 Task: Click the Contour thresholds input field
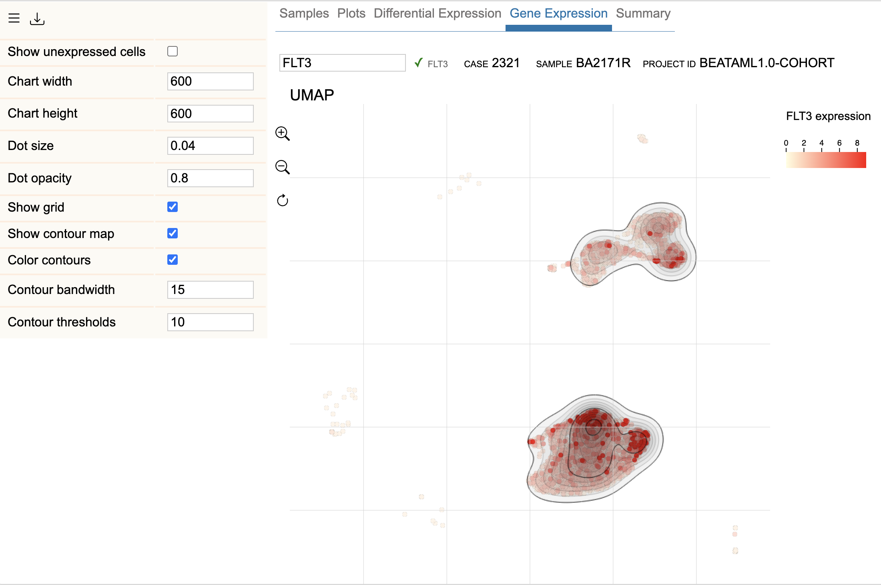coord(210,322)
